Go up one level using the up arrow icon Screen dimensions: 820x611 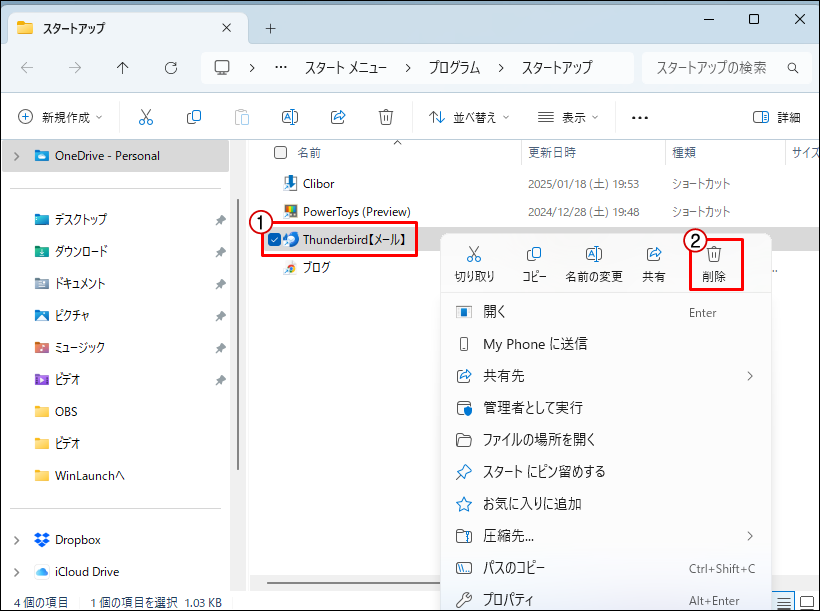(122, 67)
